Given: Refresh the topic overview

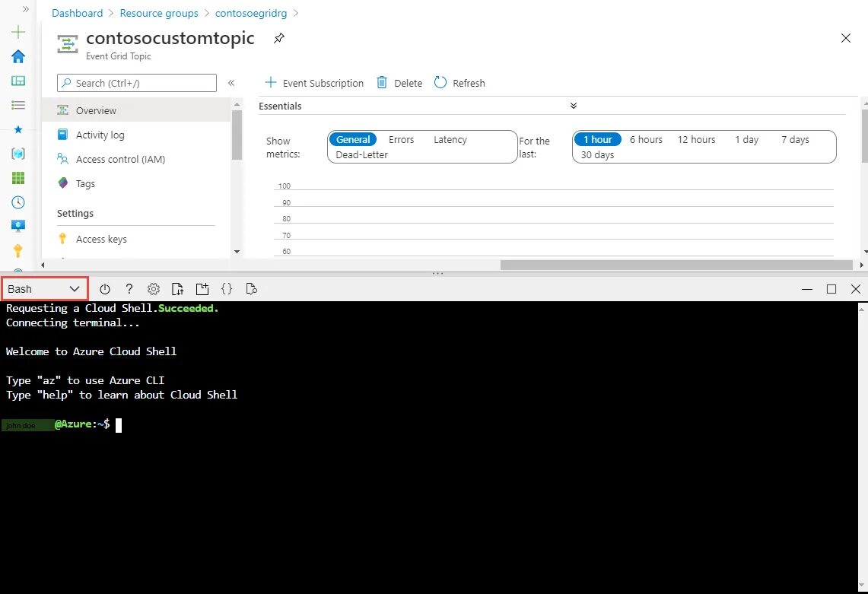Looking at the screenshot, I should tap(459, 83).
